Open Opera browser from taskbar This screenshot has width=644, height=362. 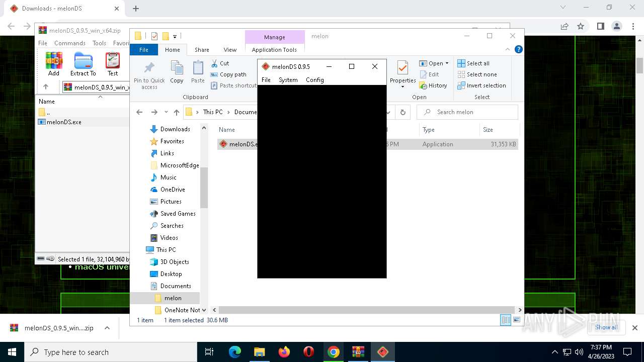click(x=309, y=352)
